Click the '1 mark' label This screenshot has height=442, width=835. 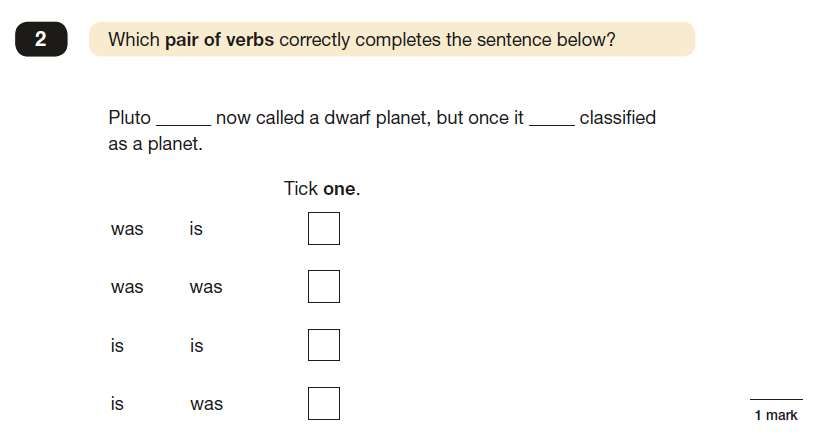click(776, 415)
